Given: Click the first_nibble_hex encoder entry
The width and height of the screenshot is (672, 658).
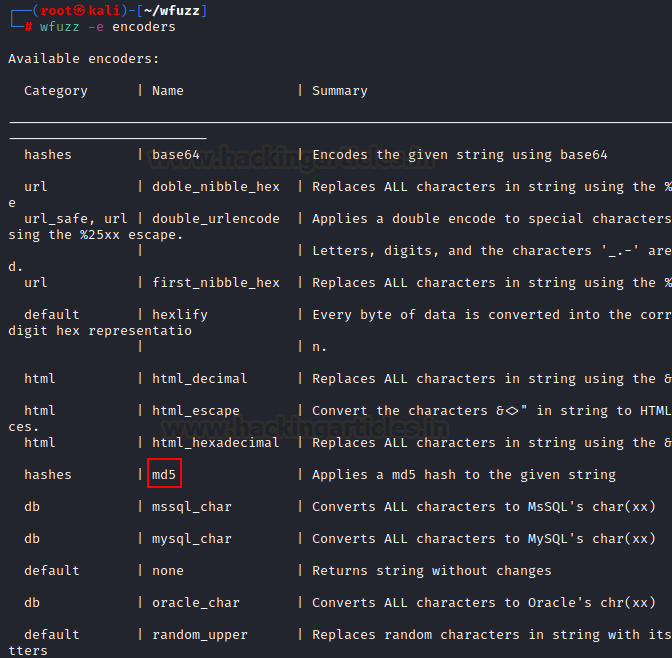Looking at the screenshot, I should [x=216, y=282].
